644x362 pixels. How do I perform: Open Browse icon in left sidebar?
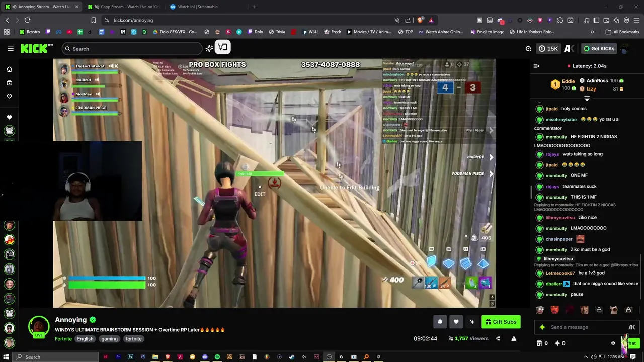click(9, 83)
